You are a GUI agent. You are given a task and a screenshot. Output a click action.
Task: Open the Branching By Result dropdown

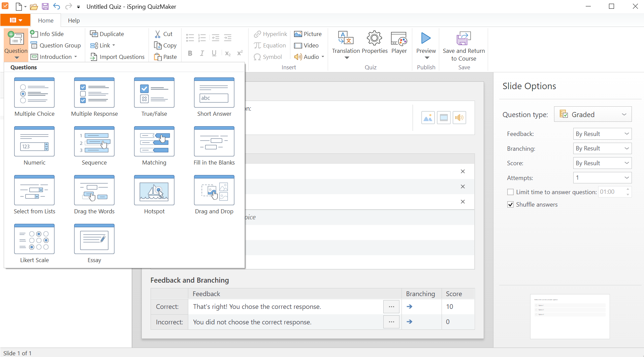[602, 148]
